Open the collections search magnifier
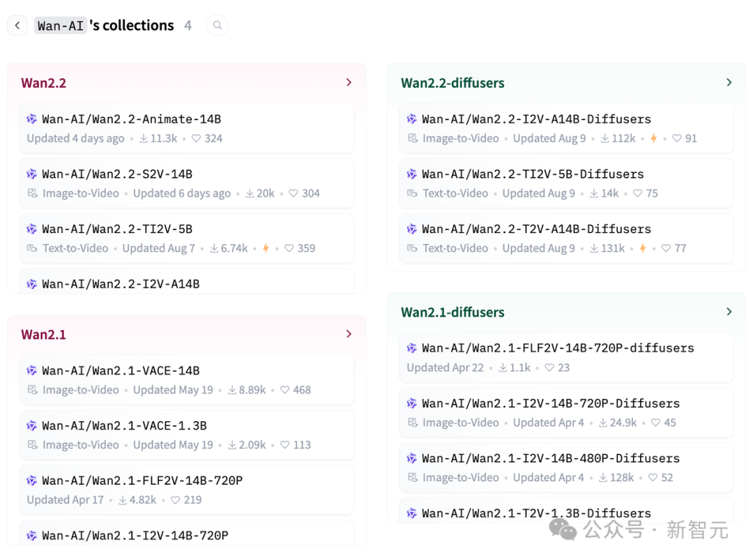This screenshot has height=560, width=753. (x=217, y=25)
